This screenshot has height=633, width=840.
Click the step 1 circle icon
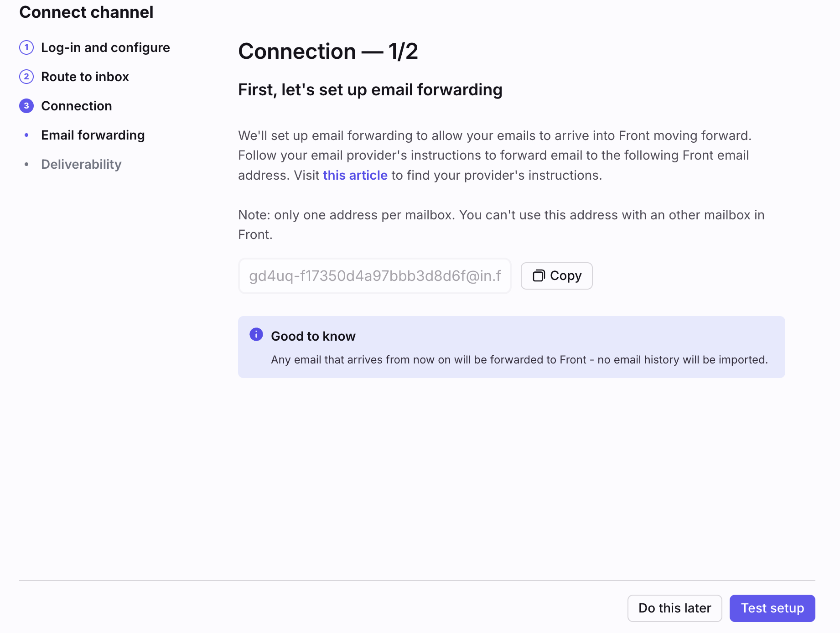(x=26, y=47)
